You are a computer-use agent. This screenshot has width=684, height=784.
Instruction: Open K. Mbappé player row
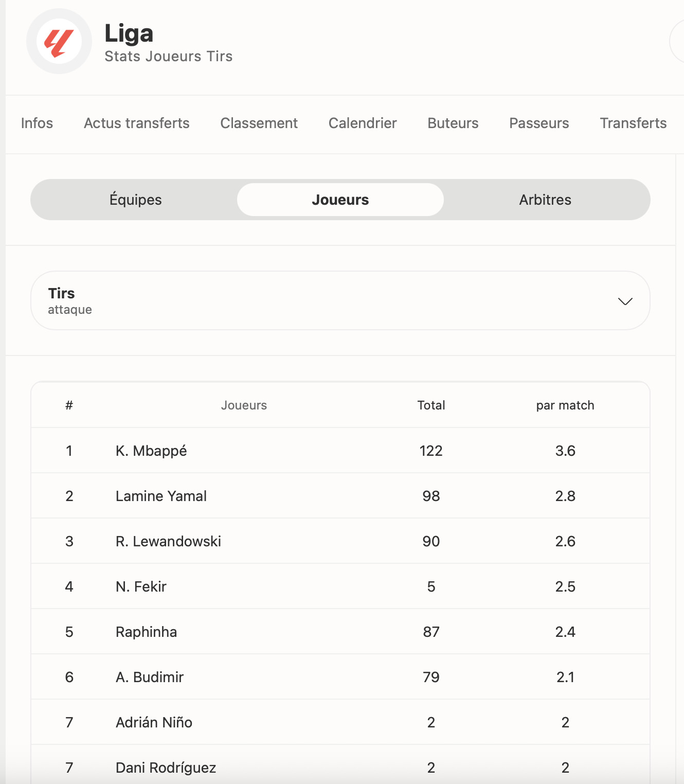(x=340, y=451)
